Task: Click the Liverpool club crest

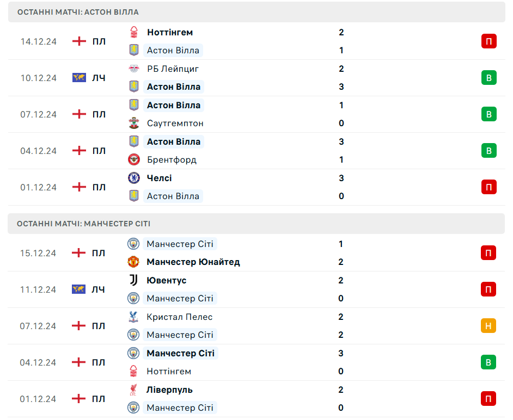Action: tap(133, 390)
